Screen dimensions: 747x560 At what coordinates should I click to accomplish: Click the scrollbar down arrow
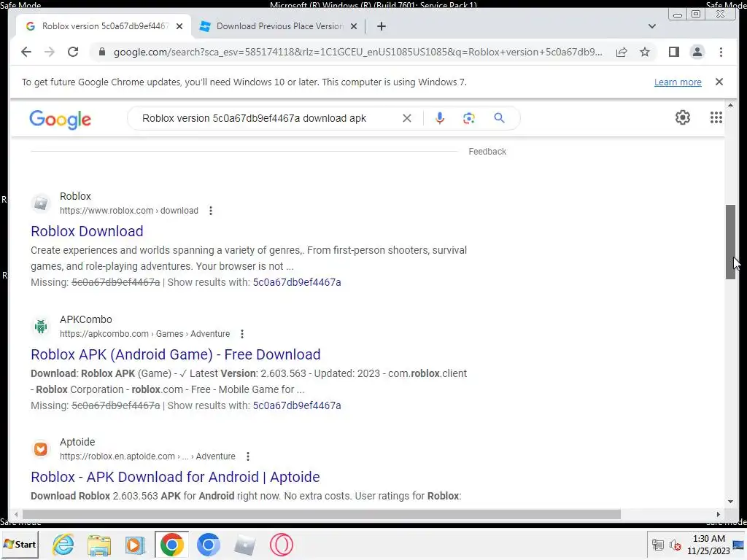tap(730, 502)
